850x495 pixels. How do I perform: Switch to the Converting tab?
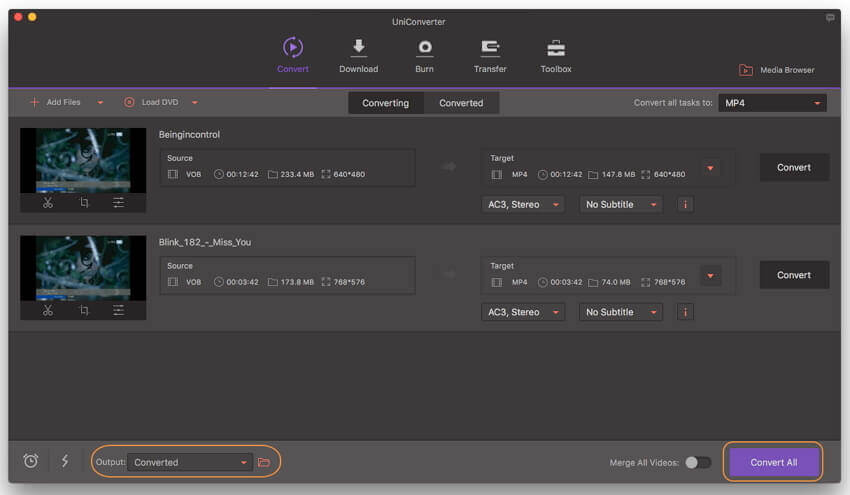(x=385, y=103)
